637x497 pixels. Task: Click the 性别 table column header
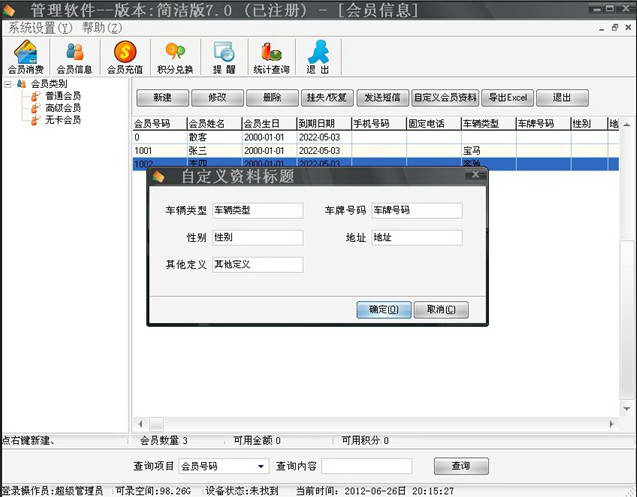pyautogui.click(x=589, y=124)
